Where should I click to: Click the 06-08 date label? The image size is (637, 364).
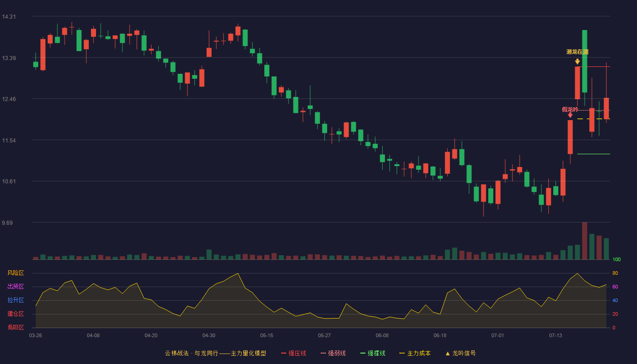382,335
